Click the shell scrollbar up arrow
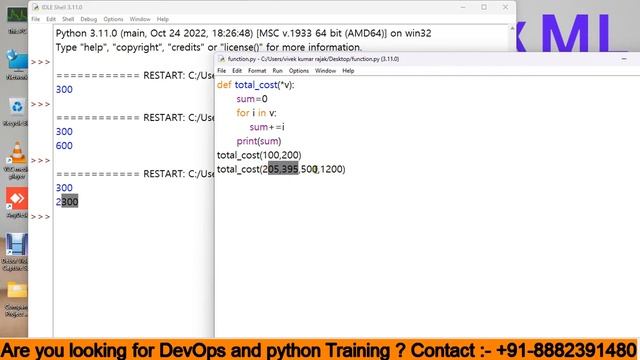640x360 pixels. (x=512, y=28)
